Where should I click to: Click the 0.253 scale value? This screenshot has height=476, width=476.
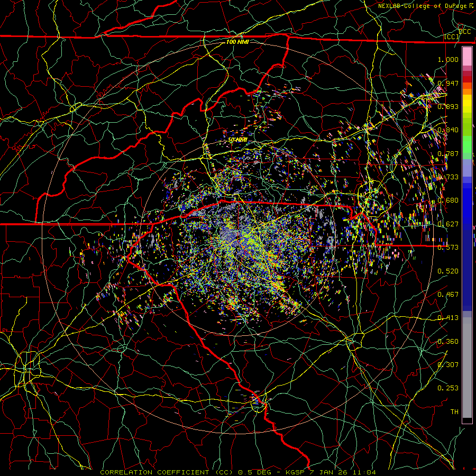pos(448,388)
